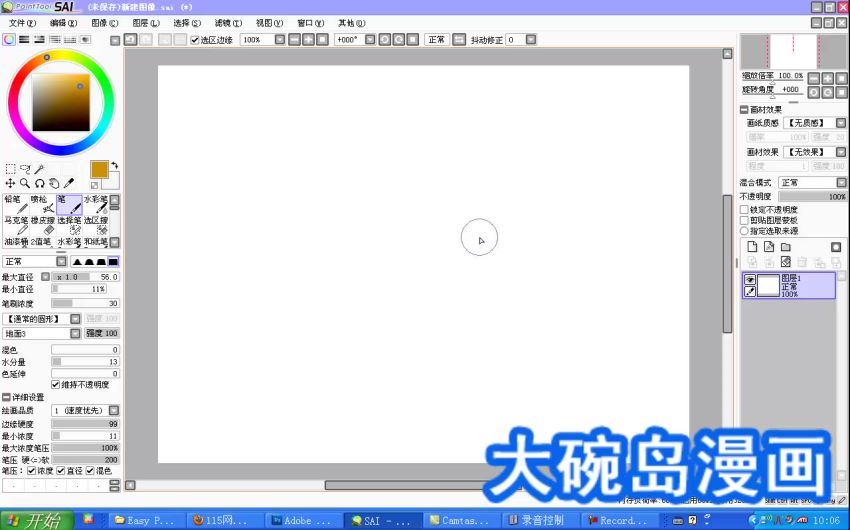Choose the 喷枪 airbrush tool

[42, 205]
